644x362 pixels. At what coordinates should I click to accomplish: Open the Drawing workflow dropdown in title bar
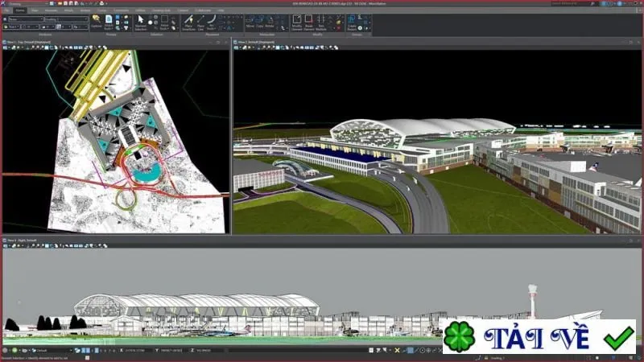pyautogui.click(x=27, y=4)
